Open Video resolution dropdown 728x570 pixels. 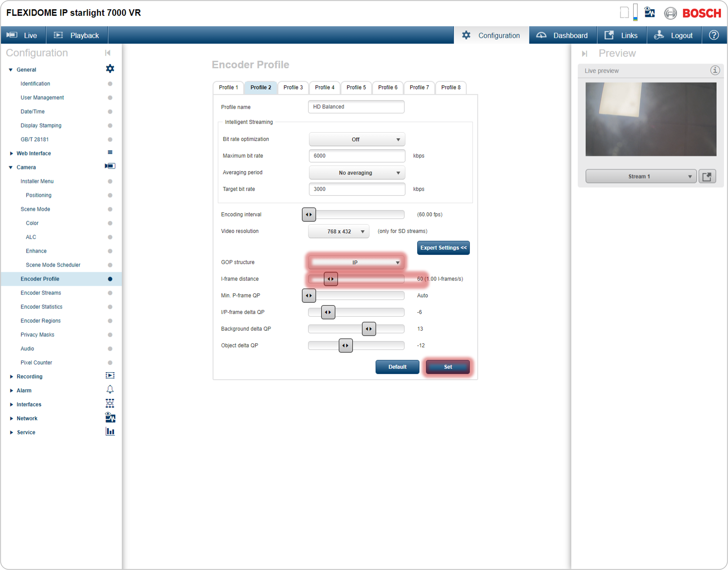click(x=338, y=231)
